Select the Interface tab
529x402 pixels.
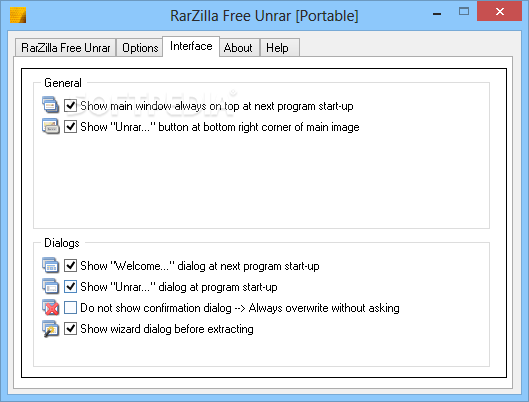(x=191, y=46)
